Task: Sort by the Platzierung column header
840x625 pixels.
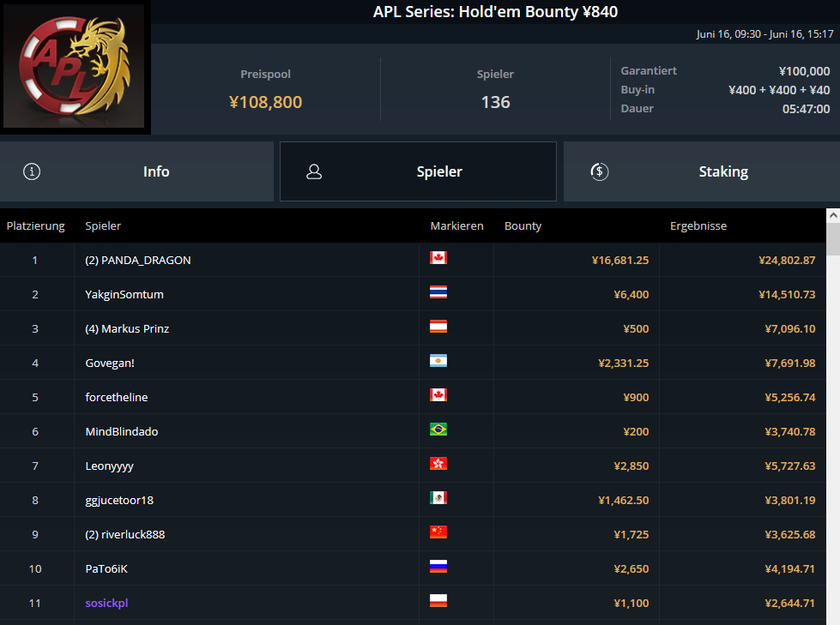Action: [x=35, y=225]
